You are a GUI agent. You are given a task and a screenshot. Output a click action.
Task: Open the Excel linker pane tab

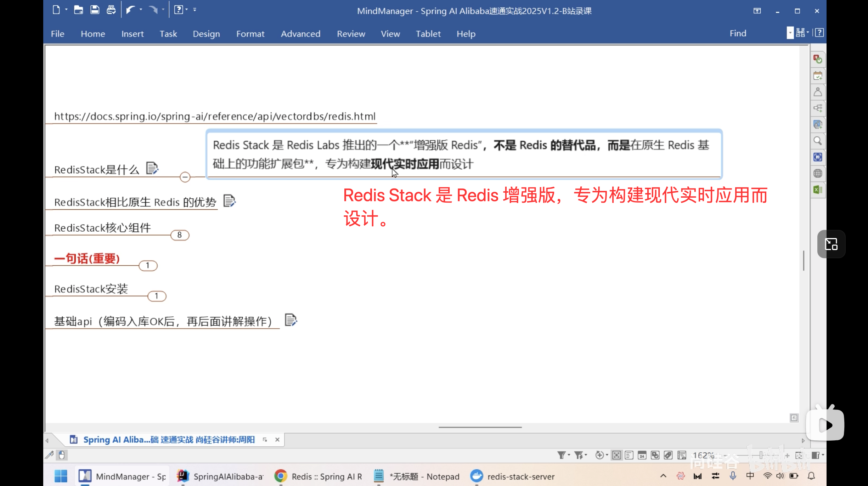(818, 190)
